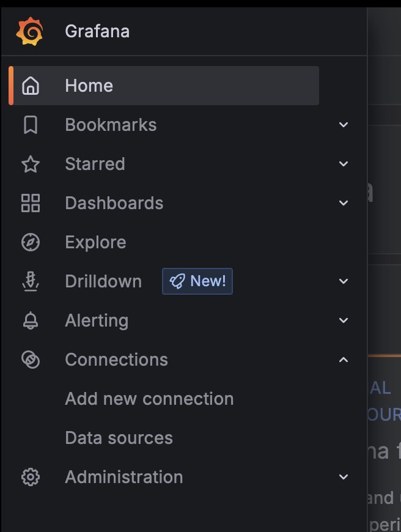
Task: Expand the Administration section chevron
Action: tap(344, 477)
